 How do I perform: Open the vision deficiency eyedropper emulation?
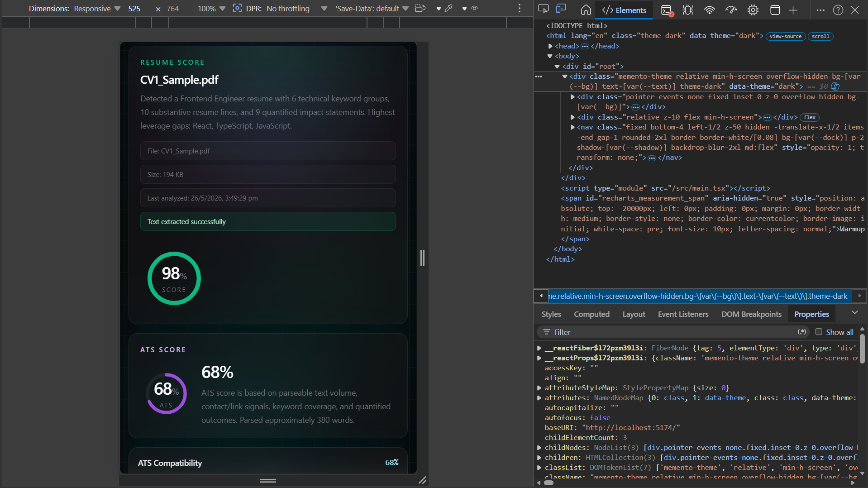coord(449,8)
